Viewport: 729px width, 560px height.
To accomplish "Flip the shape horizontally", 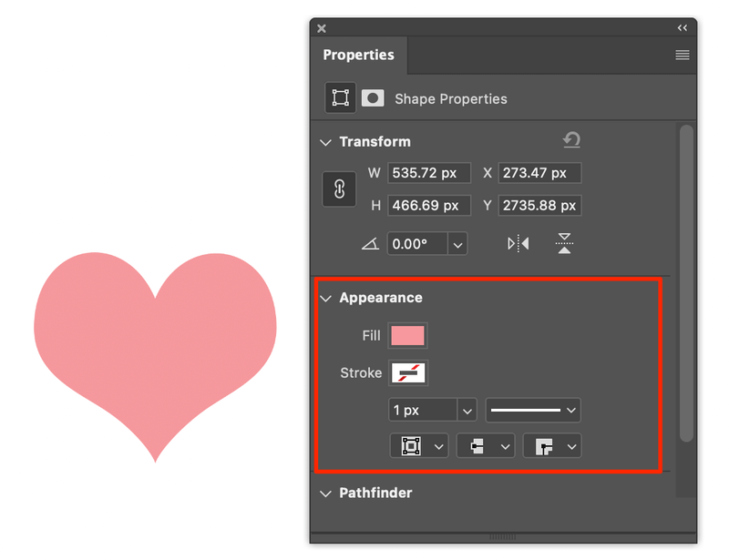I will (517, 243).
